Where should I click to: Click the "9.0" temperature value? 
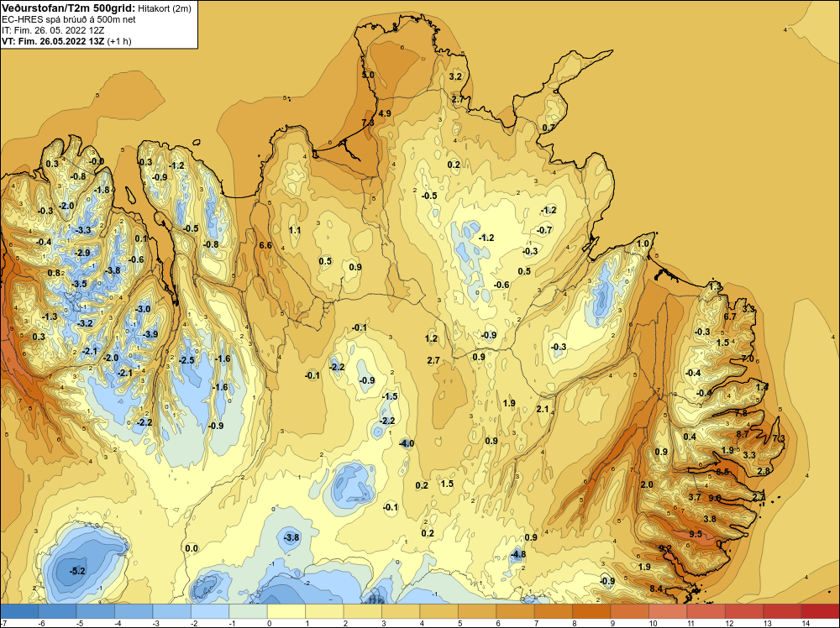[x=715, y=497]
